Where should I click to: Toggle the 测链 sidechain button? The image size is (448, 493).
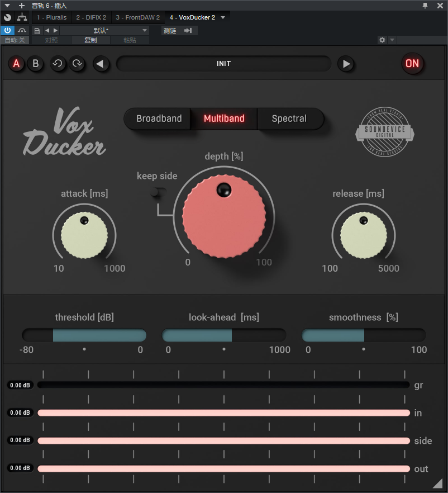point(170,31)
